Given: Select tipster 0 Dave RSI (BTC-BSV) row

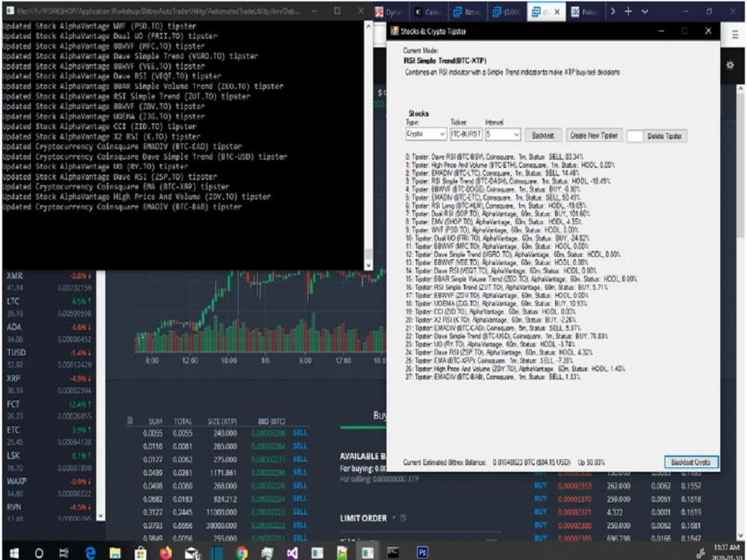Looking at the screenshot, I should coord(494,157).
